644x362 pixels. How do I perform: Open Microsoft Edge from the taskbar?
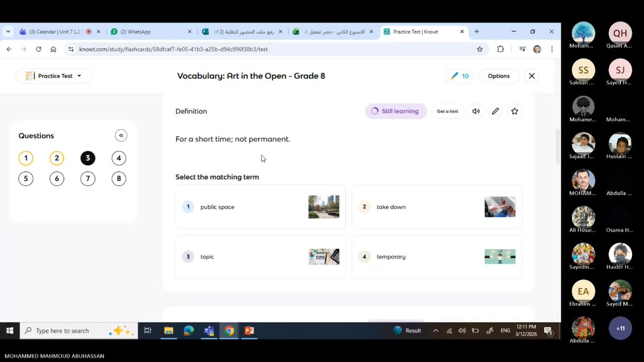(188, 330)
